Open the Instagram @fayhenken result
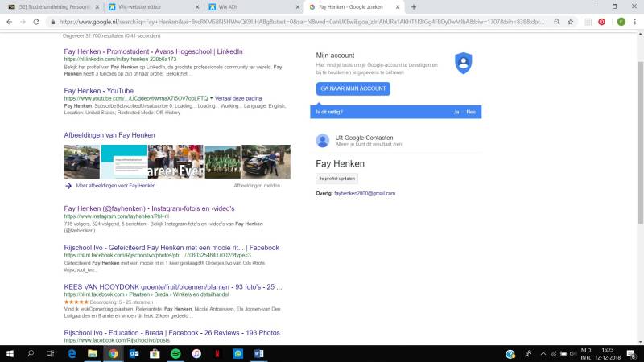The image size is (644, 362). pos(149,208)
